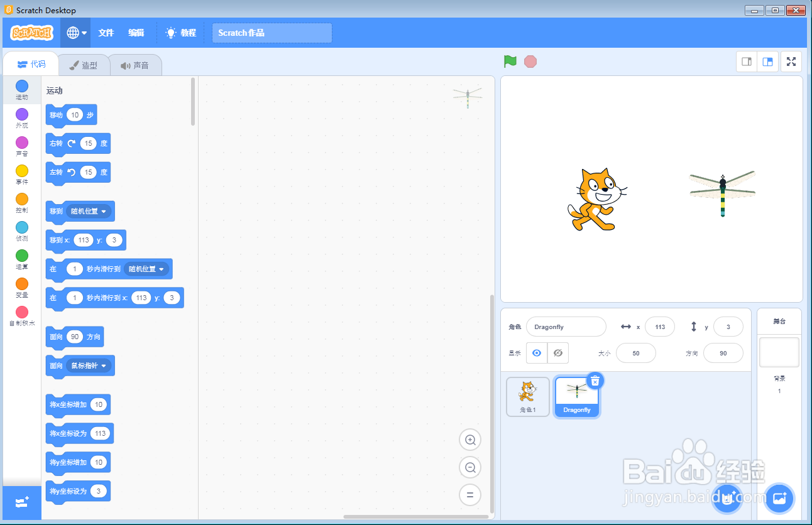This screenshot has width=812, height=525.
Task: Delete the Dragonfly sprite
Action: click(595, 381)
